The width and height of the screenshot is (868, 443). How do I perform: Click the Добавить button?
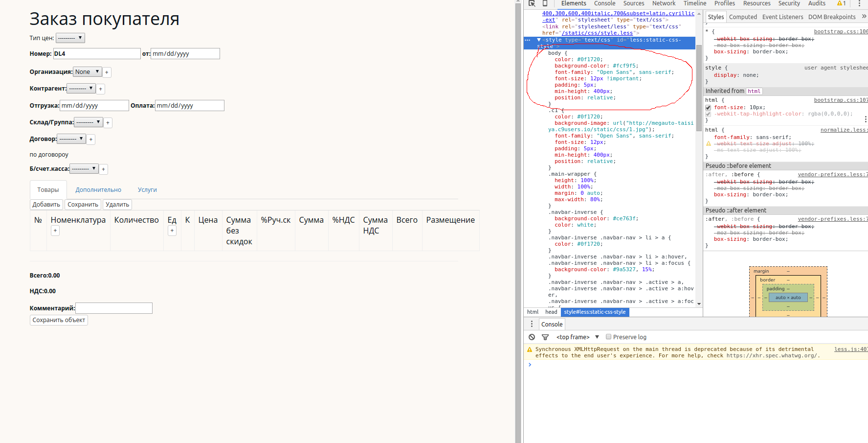point(46,205)
